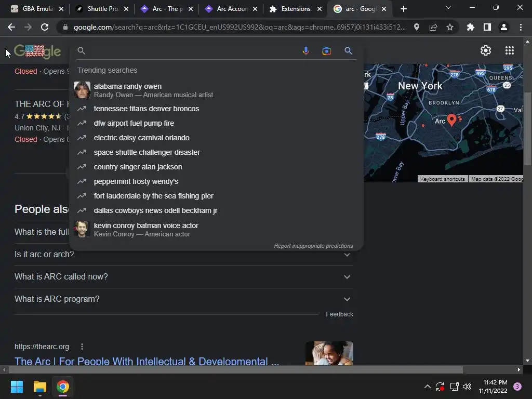Click the share page icon
Screen dimensions: 532x399
click(x=433, y=27)
